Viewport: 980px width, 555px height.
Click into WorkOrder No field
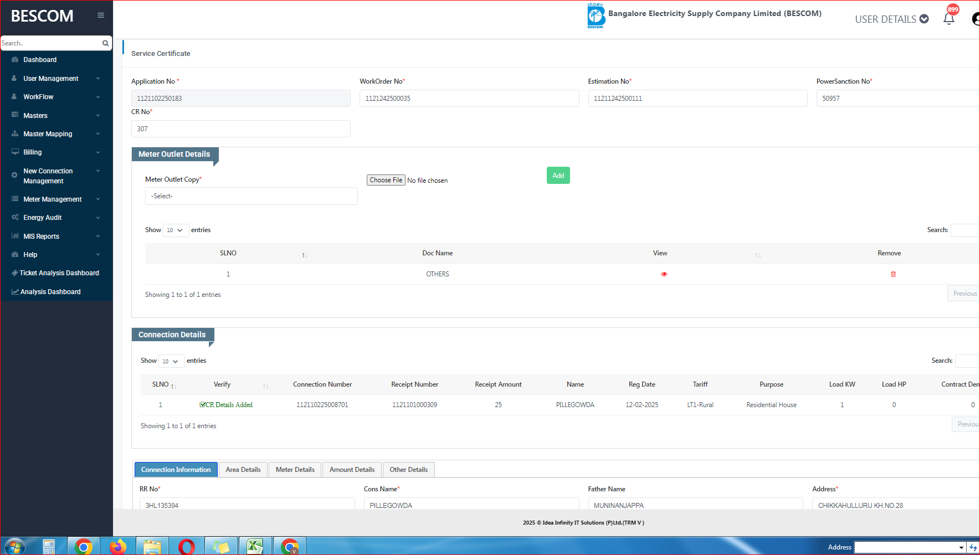[469, 99]
